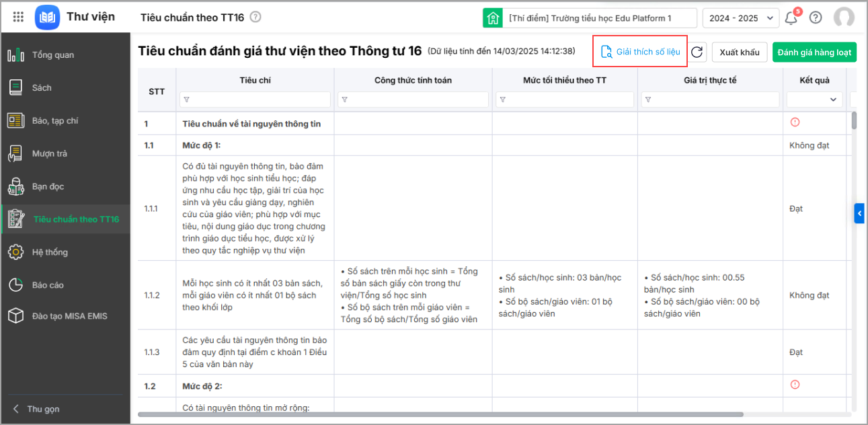Click the Hệ thống gear icon
868x425 pixels.
click(15, 252)
